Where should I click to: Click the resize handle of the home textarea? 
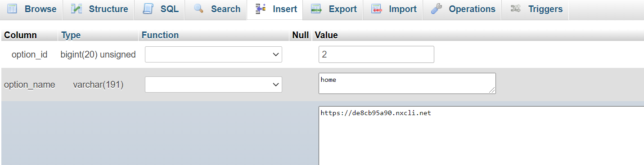492,90
